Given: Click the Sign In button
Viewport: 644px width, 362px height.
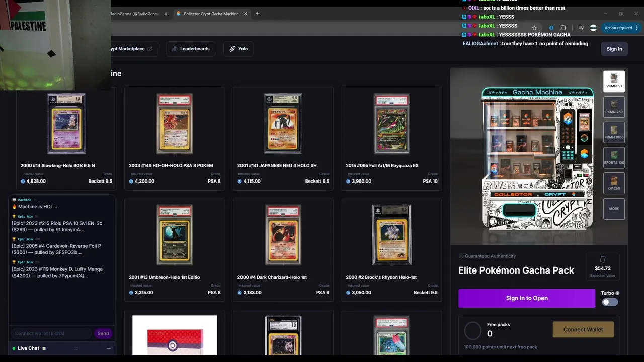Looking at the screenshot, I should [x=614, y=49].
